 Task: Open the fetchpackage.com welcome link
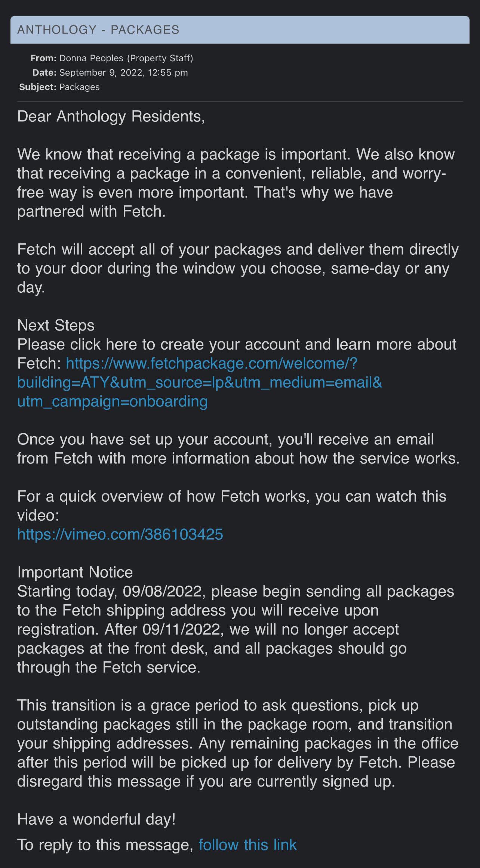coord(200,382)
